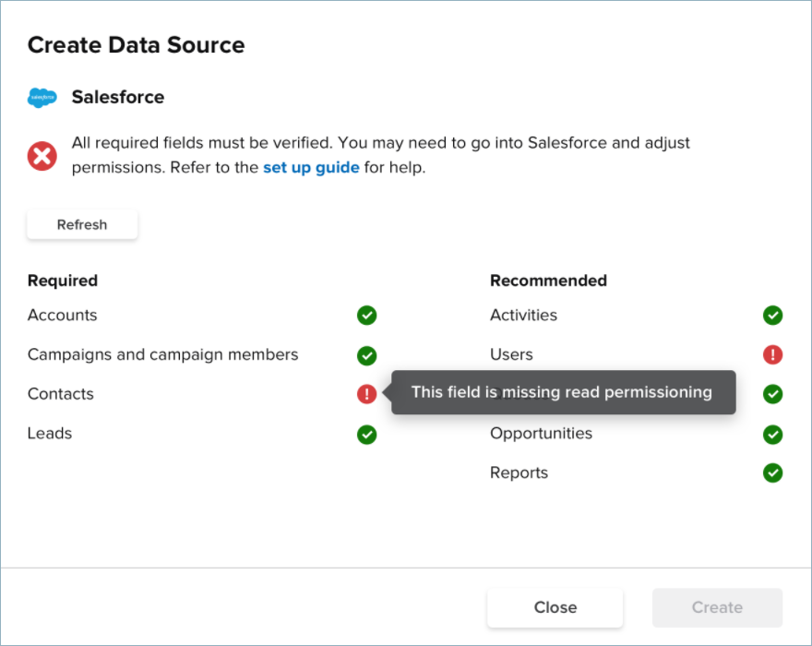Viewport: 812px width, 646px height.
Task: Select the Accounts row label
Action: [x=62, y=315]
